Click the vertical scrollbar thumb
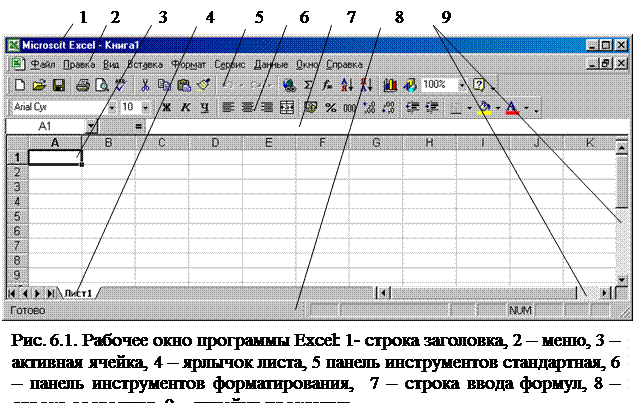 [x=622, y=182]
